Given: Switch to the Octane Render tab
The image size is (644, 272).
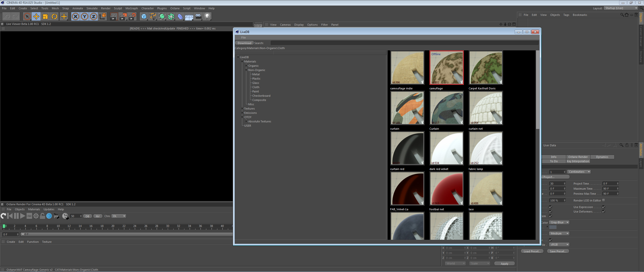Looking at the screenshot, I should pos(578,157).
